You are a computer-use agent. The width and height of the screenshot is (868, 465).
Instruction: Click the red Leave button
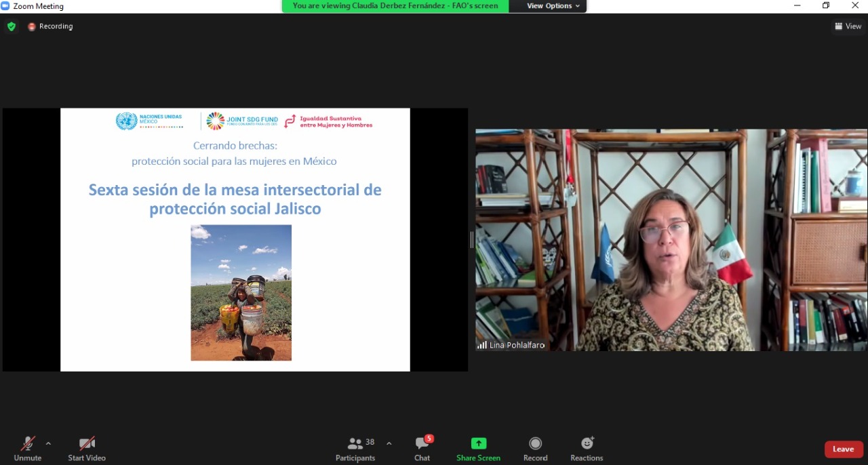(843, 449)
